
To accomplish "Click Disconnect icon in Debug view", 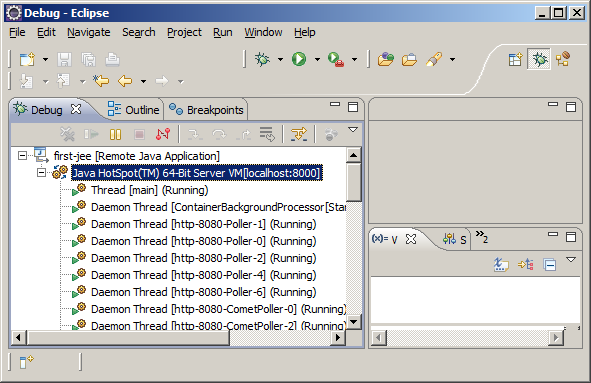I will [x=163, y=134].
